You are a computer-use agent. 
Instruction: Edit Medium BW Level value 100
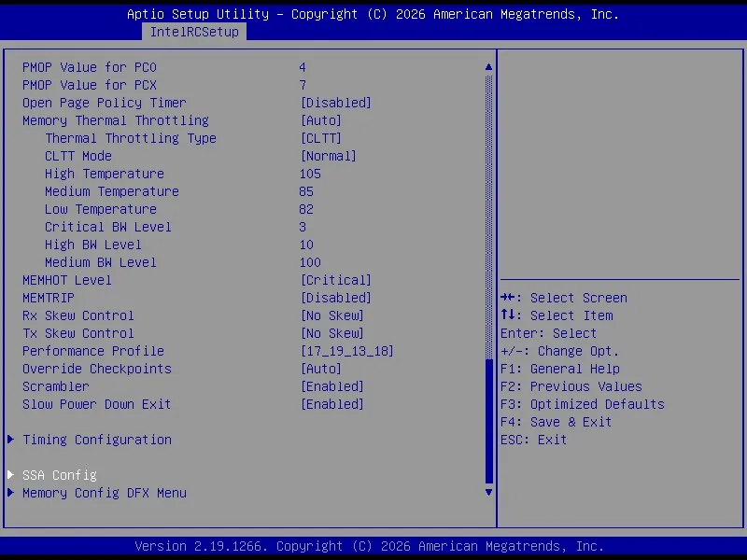pyautogui.click(x=310, y=262)
